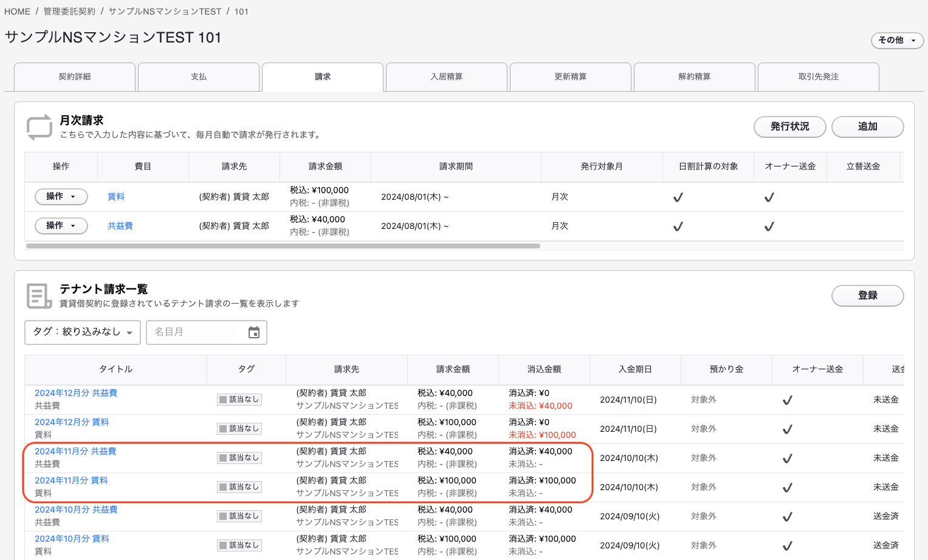
Task: Click the calendar icon in 名目月 field
Action: [x=254, y=332]
